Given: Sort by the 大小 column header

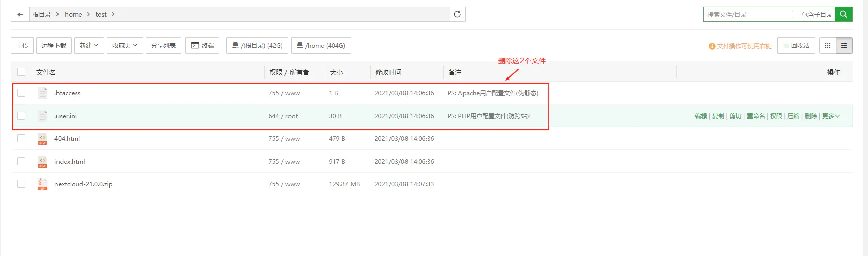Looking at the screenshot, I should tap(336, 72).
